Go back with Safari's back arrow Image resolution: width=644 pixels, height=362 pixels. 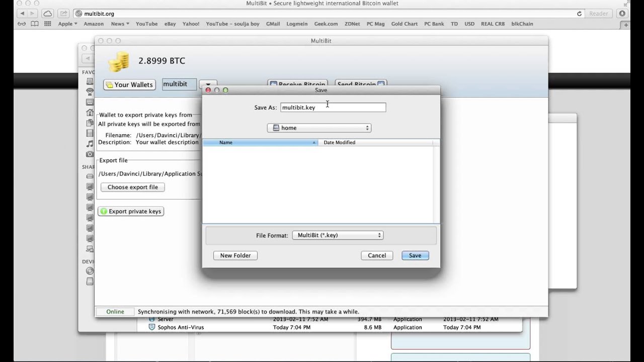pyautogui.click(x=22, y=14)
